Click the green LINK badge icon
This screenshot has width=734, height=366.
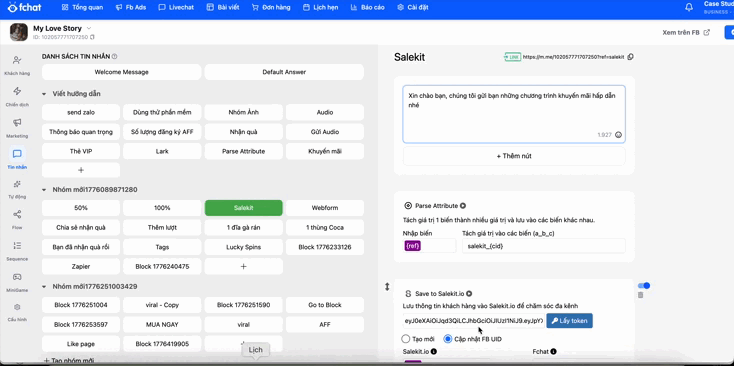tap(513, 57)
